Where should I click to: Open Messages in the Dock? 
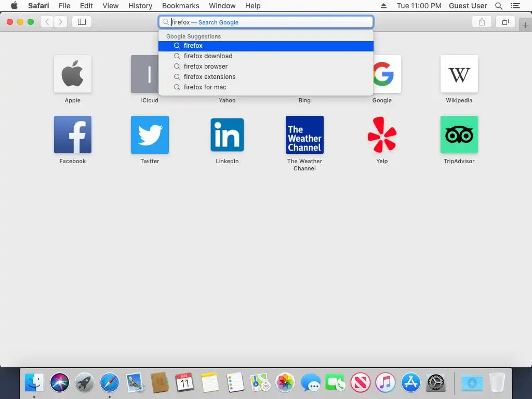311,382
